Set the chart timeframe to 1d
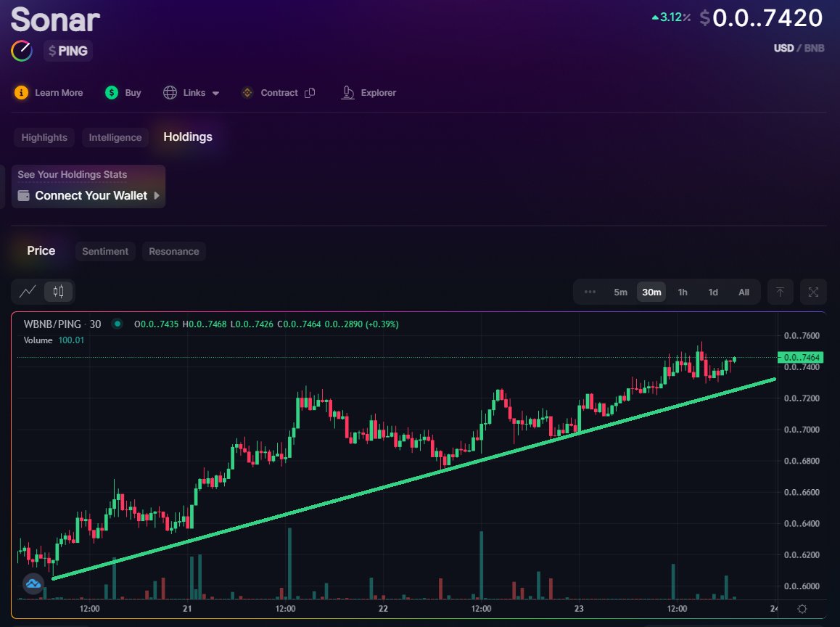The image size is (840, 627). (x=713, y=292)
